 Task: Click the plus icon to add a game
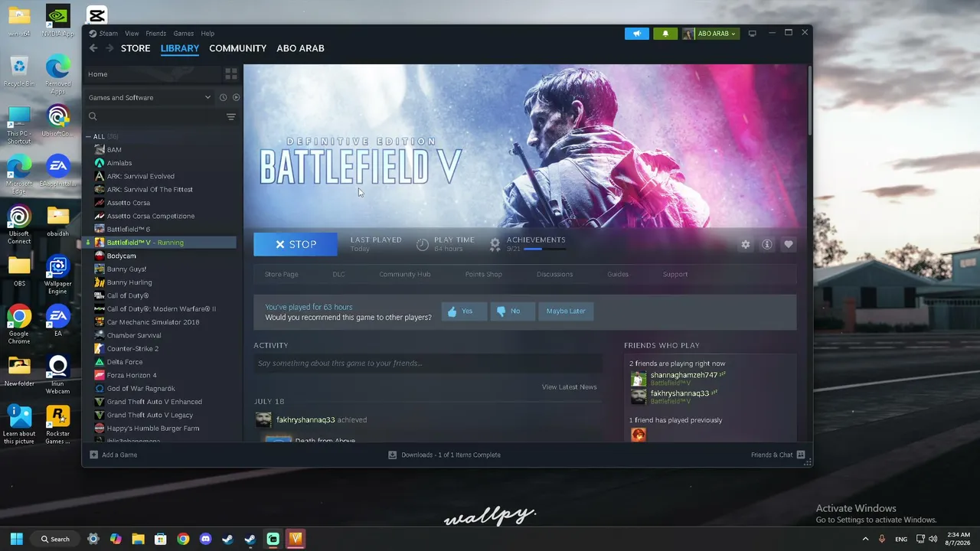click(93, 455)
